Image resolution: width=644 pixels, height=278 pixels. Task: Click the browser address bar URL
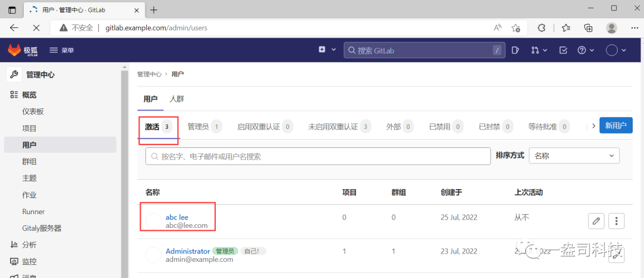[156, 28]
